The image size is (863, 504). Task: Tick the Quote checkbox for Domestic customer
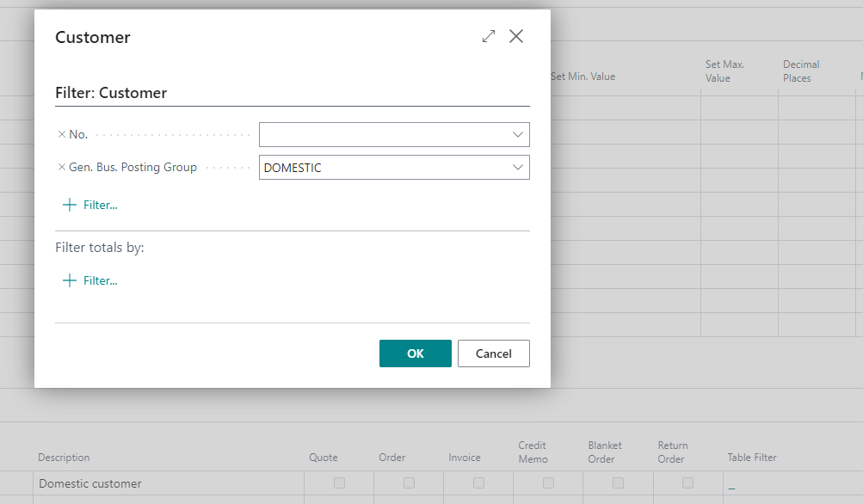pos(339,483)
